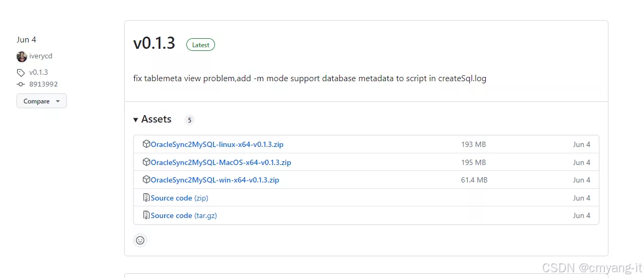The image size is (644, 278).
Task: Click Jun 4 release date in sidebar
Action: tap(26, 40)
